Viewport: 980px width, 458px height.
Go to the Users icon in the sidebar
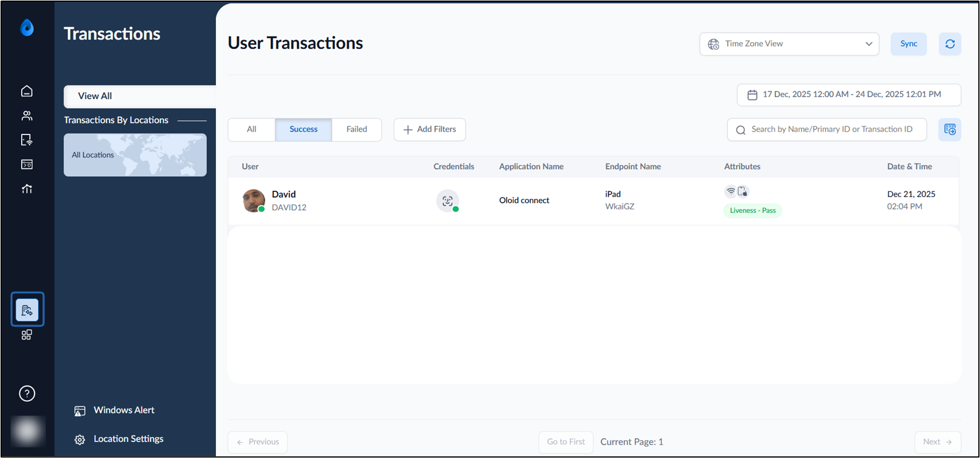coord(27,116)
